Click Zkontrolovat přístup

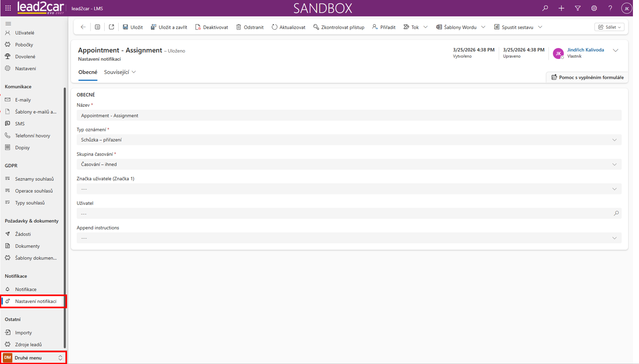point(339,27)
